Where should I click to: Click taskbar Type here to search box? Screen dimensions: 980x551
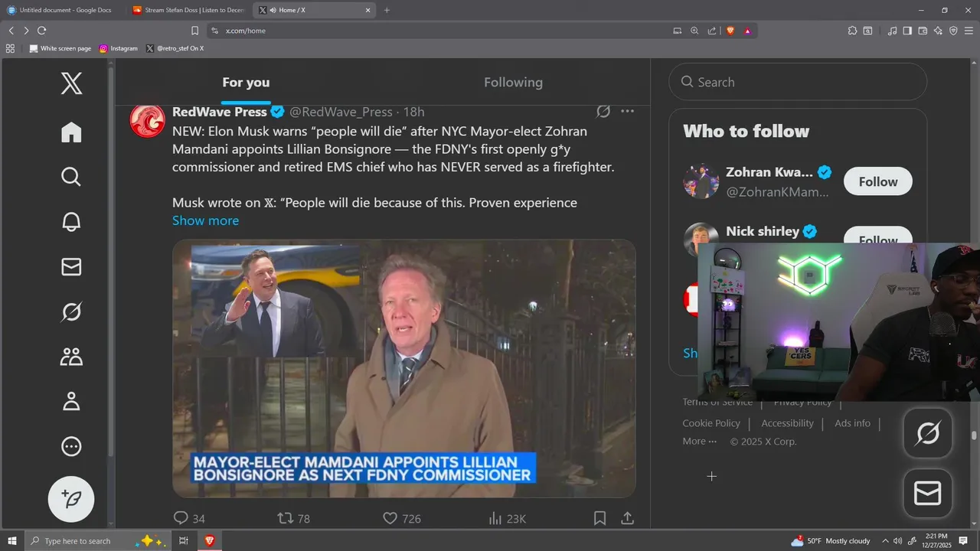tap(97, 541)
